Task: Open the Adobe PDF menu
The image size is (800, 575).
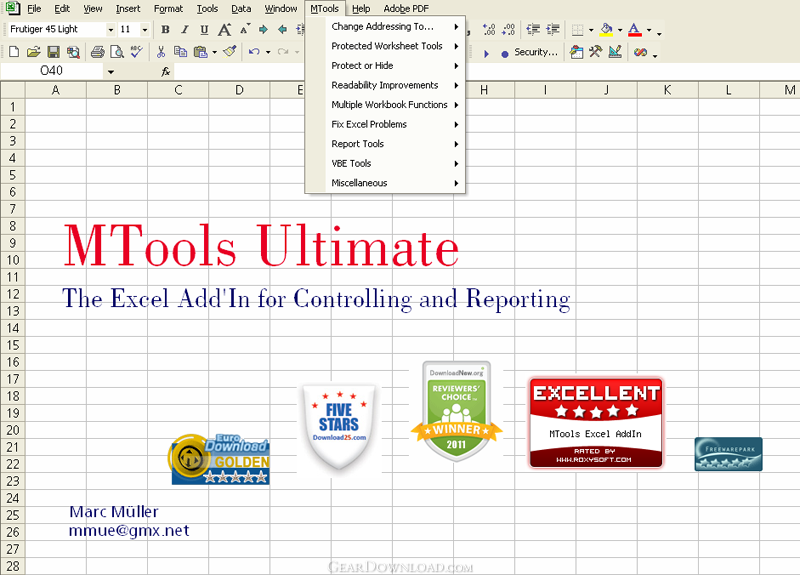Action: (406, 9)
